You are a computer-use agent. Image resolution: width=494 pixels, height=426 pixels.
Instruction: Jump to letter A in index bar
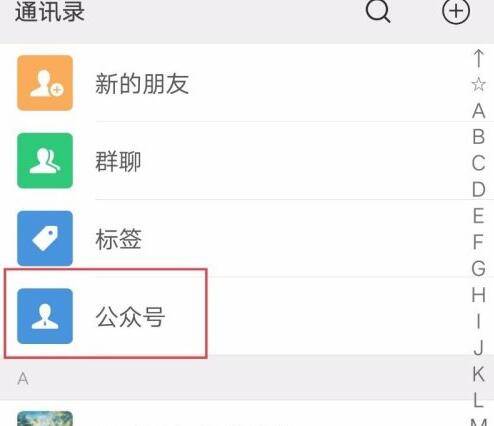point(479,111)
